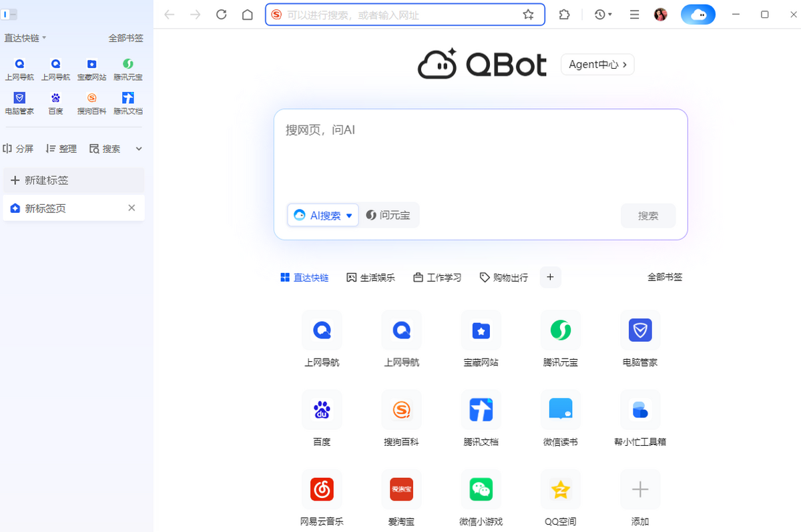Open the 微信读书 shortcut
The height and width of the screenshot is (532, 801).
point(560,417)
